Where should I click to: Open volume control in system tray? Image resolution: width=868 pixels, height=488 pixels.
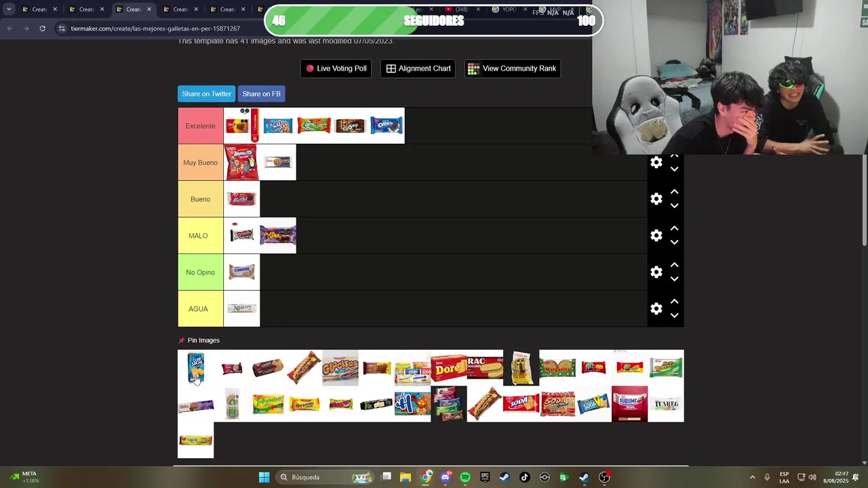812,477
